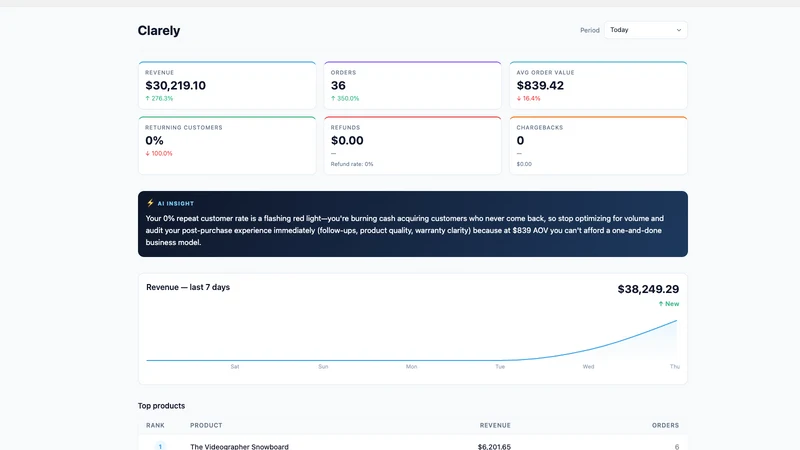Click the green New trend label
This screenshot has width=800, height=450.
tap(669, 304)
